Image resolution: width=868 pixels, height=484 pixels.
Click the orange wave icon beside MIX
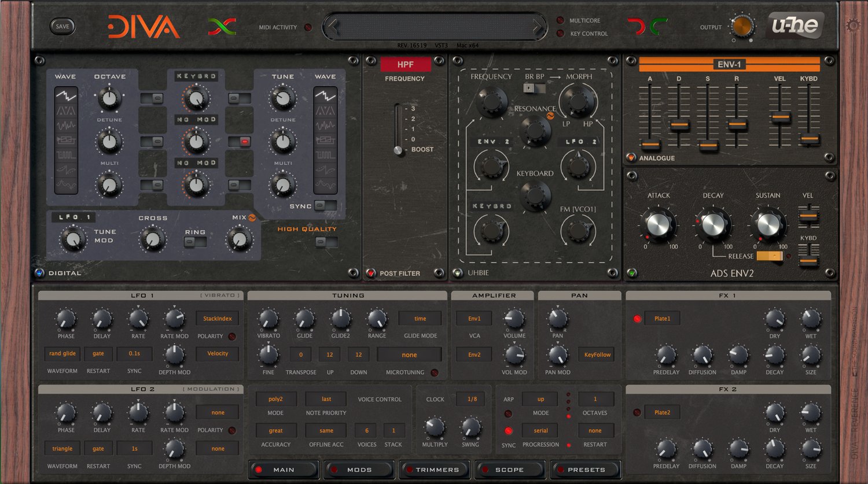pos(252,217)
